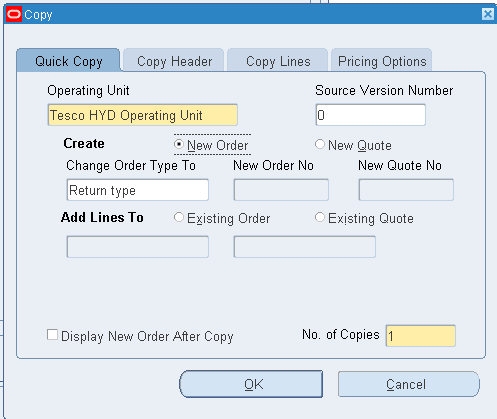Open the Copy Header tab
The width and height of the screenshot is (497, 419).
click(174, 61)
